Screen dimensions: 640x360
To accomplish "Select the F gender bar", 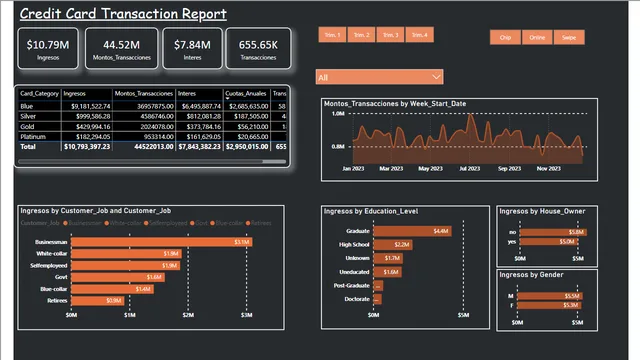I will 549,305.
